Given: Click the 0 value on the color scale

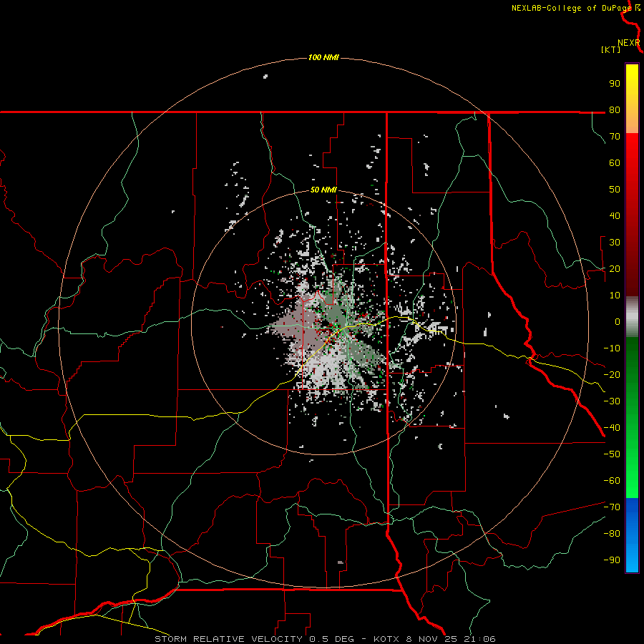Looking at the screenshot, I should (618, 322).
